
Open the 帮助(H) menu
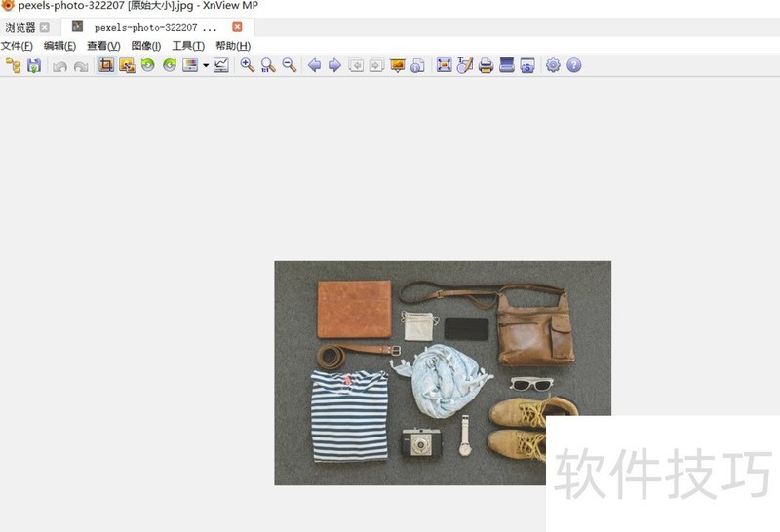click(x=233, y=46)
